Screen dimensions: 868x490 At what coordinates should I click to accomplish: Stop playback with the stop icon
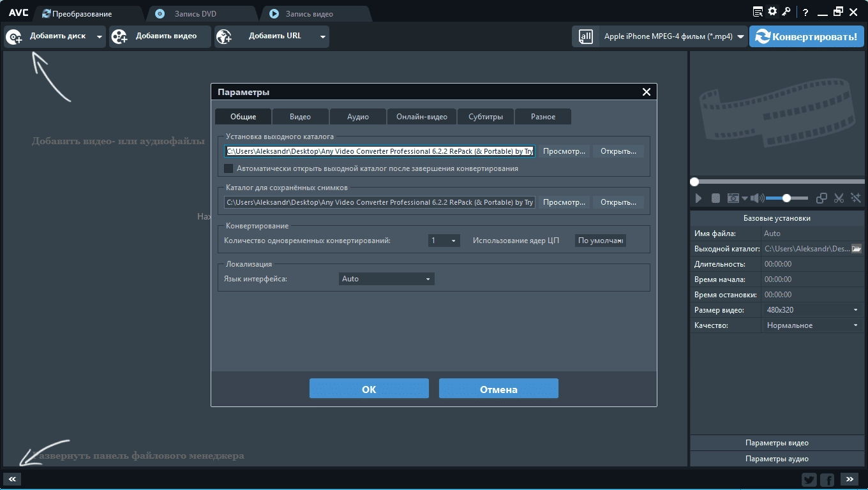tap(716, 198)
